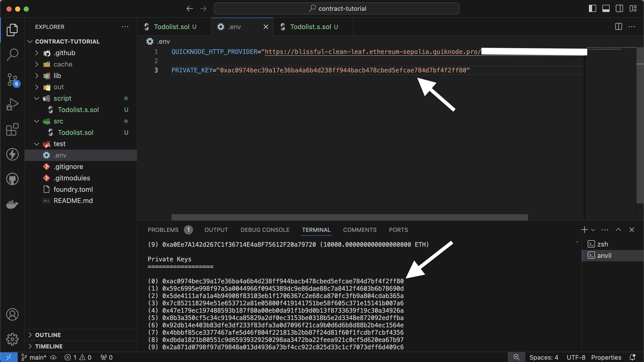Click the editor horizontal scrollbar
The height and width of the screenshot is (362, 644).
pos(350,217)
